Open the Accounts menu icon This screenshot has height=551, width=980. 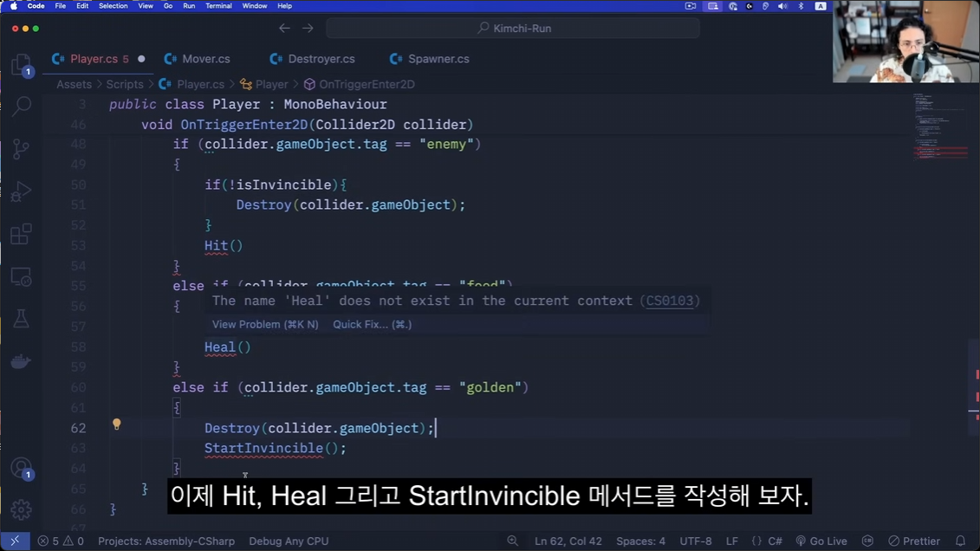(22, 468)
